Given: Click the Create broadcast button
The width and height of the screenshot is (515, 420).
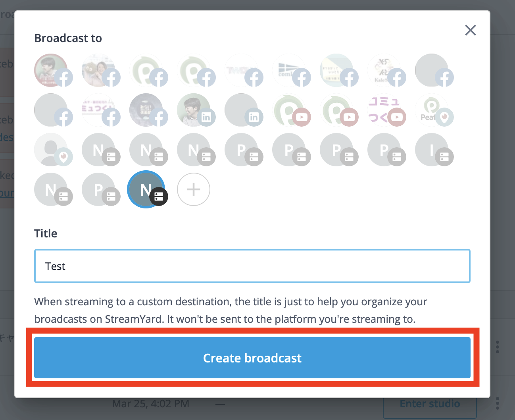Looking at the screenshot, I should 252,358.
